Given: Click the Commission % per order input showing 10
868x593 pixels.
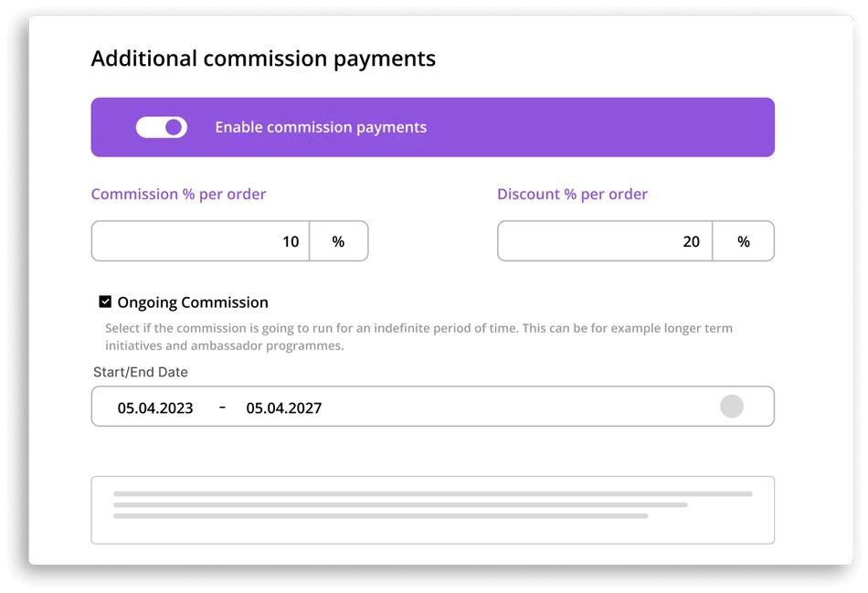Looking at the screenshot, I should (200, 241).
